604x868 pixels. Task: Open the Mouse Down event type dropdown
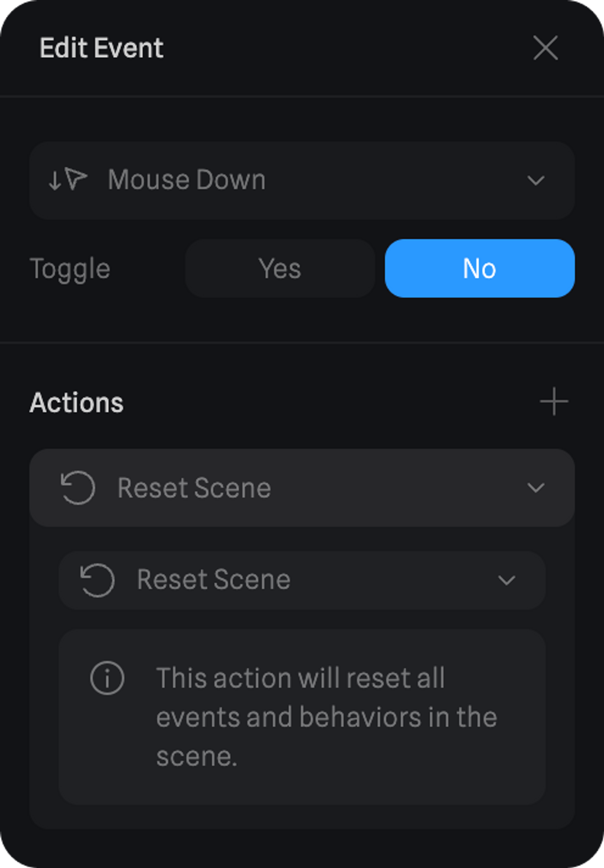pyautogui.click(x=302, y=180)
